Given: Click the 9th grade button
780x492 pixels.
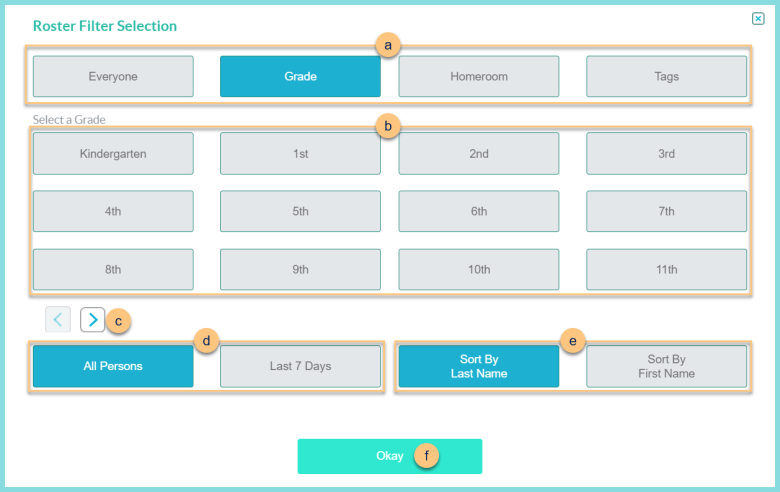Looking at the screenshot, I should pos(300,269).
